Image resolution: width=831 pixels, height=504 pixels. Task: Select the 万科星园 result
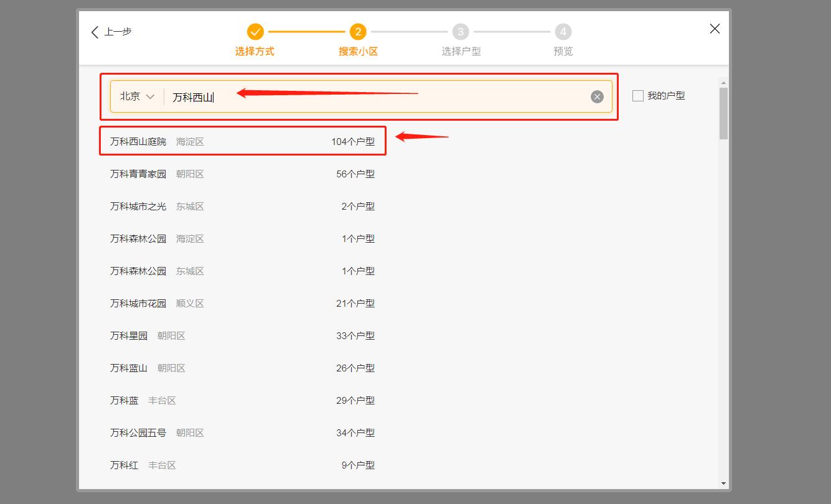coord(243,336)
